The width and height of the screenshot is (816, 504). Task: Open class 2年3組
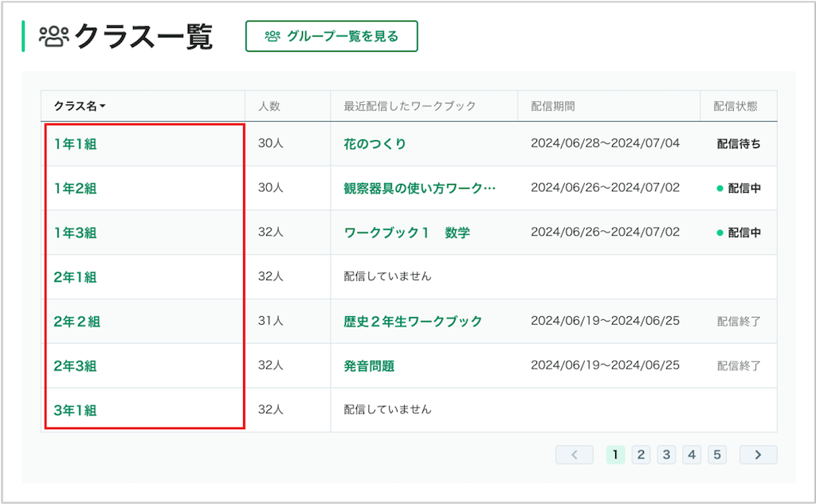point(76,365)
